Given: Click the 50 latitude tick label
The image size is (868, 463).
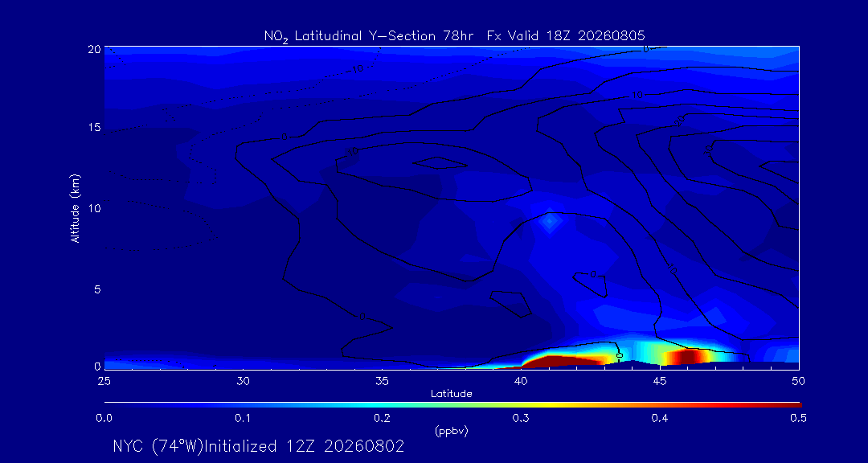Looking at the screenshot, I should (798, 381).
